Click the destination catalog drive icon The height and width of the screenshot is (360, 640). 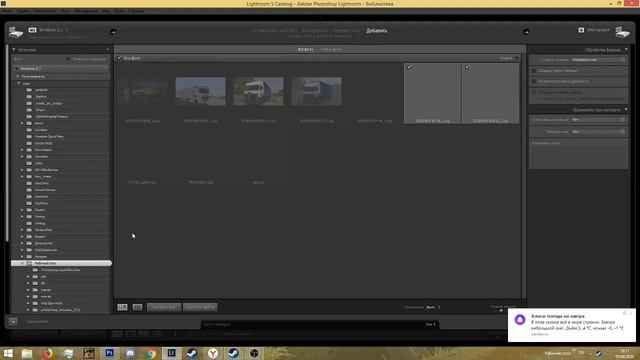[622, 32]
